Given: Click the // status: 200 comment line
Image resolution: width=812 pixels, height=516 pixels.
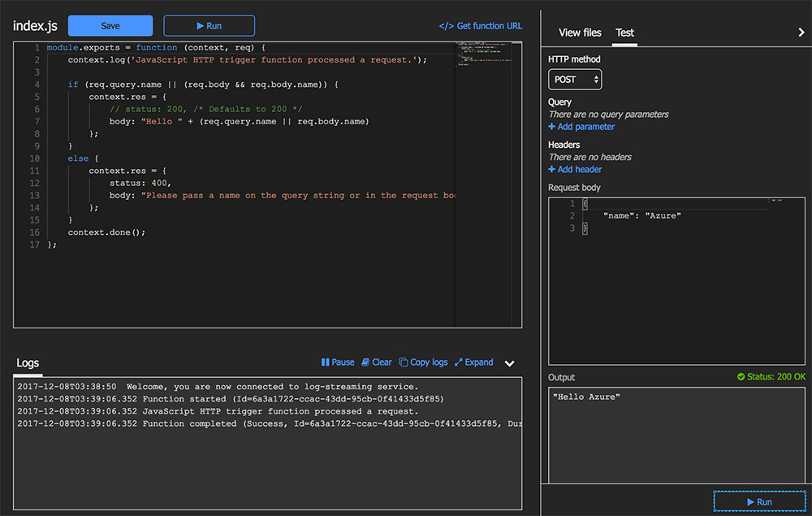Looking at the screenshot, I should pos(205,110).
